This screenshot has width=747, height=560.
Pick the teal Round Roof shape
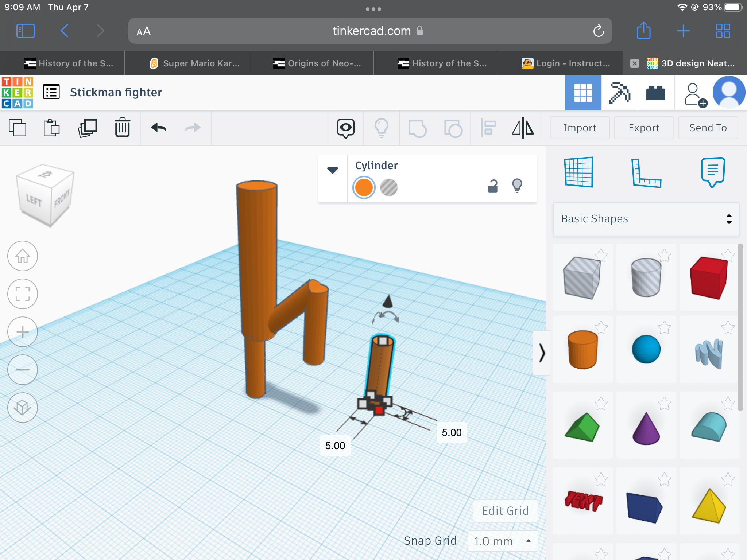coord(709,427)
